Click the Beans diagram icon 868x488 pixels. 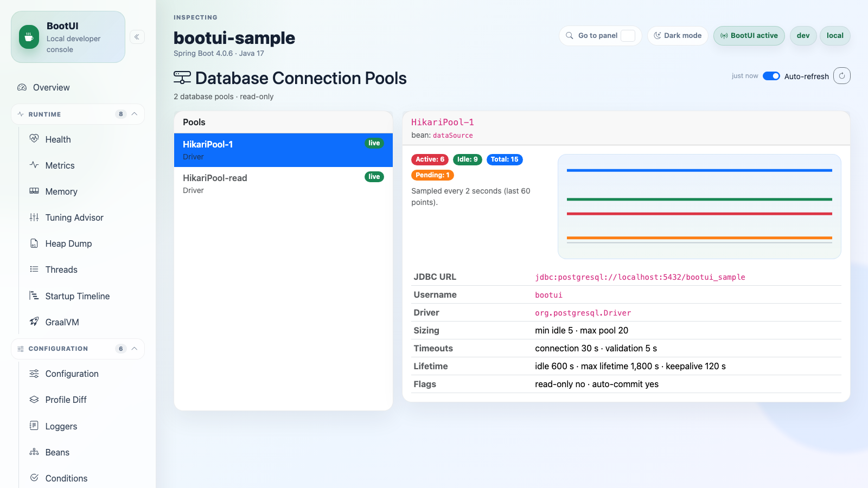click(x=34, y=452)
